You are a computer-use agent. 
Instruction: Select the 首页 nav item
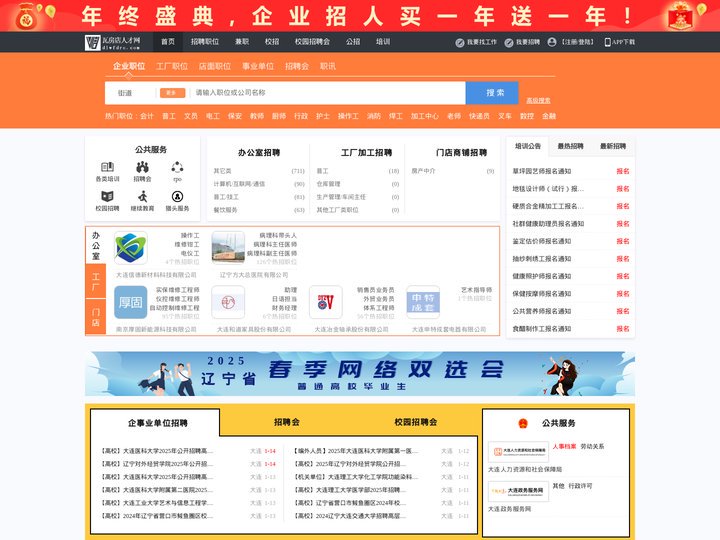point(168,42)
